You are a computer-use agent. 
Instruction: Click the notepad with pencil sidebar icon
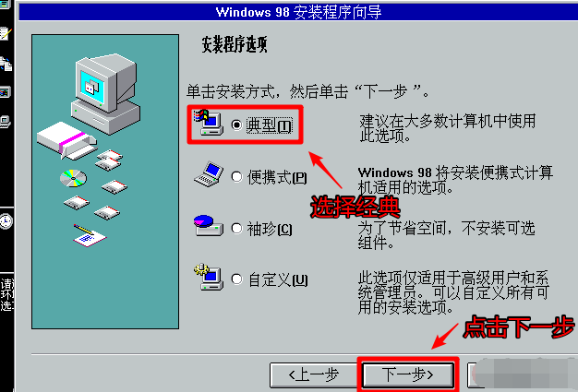6,34
